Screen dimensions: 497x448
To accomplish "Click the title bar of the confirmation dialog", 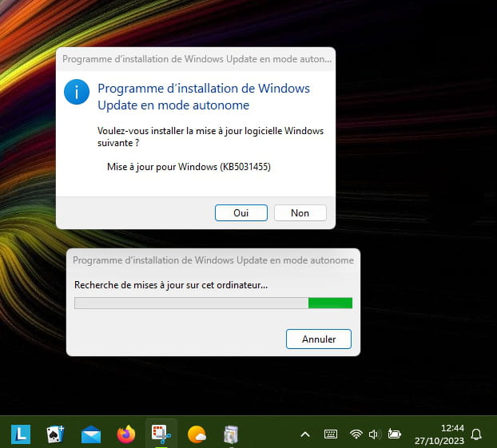I will pos(196,59).
